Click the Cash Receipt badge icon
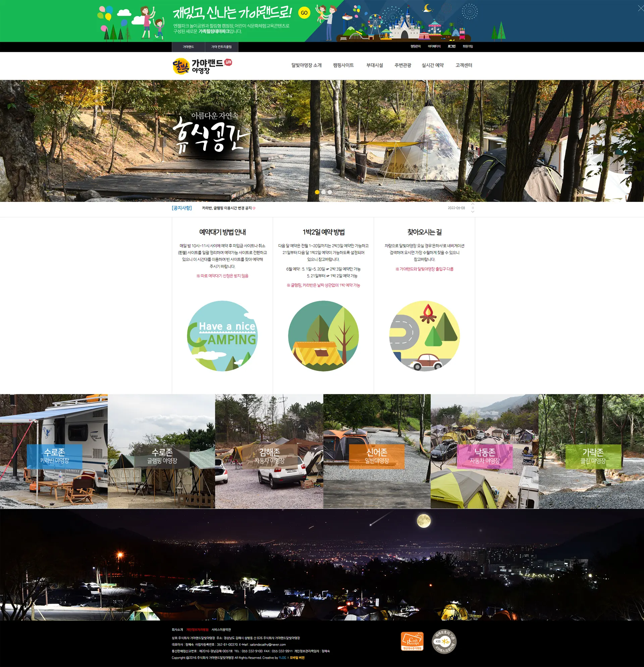644x667 pixels. (x=412, y=641)
